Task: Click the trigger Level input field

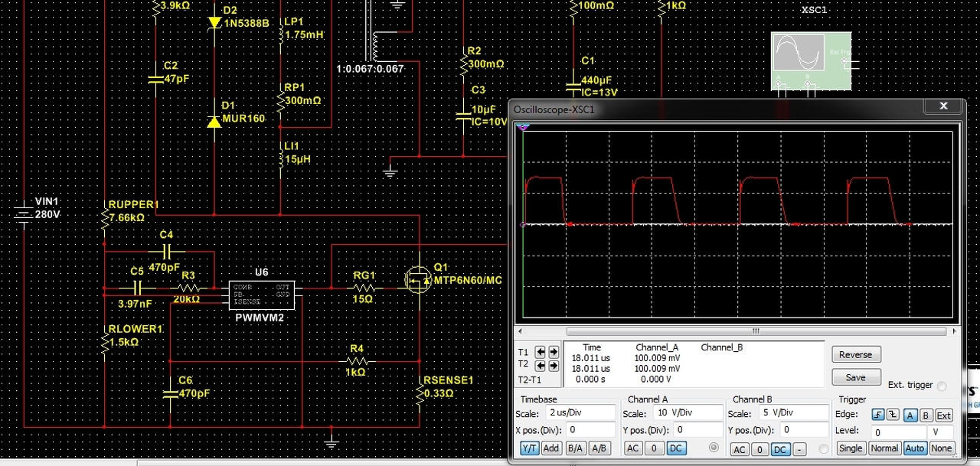Action: 898,432
